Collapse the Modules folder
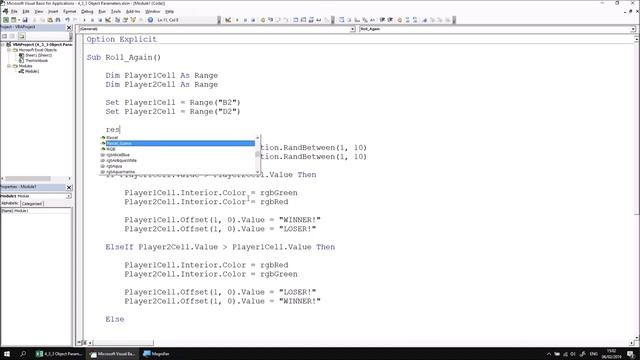 (9, 66)
